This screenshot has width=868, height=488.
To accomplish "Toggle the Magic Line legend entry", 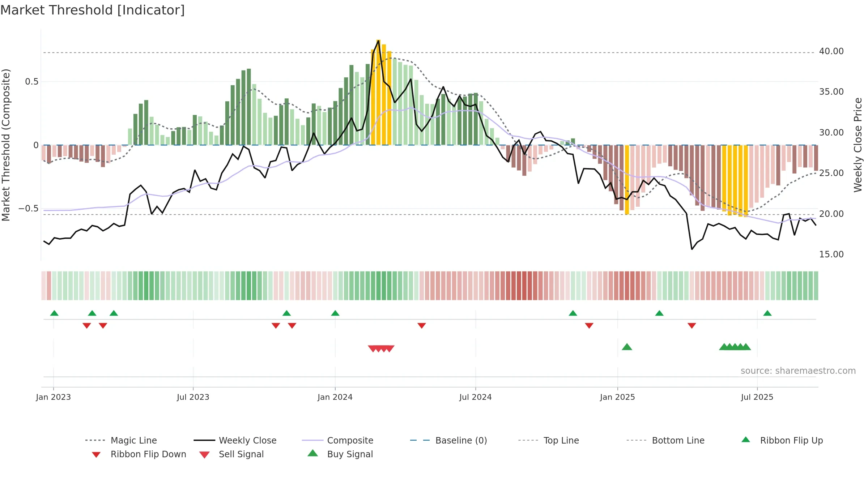I will [121, 440].
